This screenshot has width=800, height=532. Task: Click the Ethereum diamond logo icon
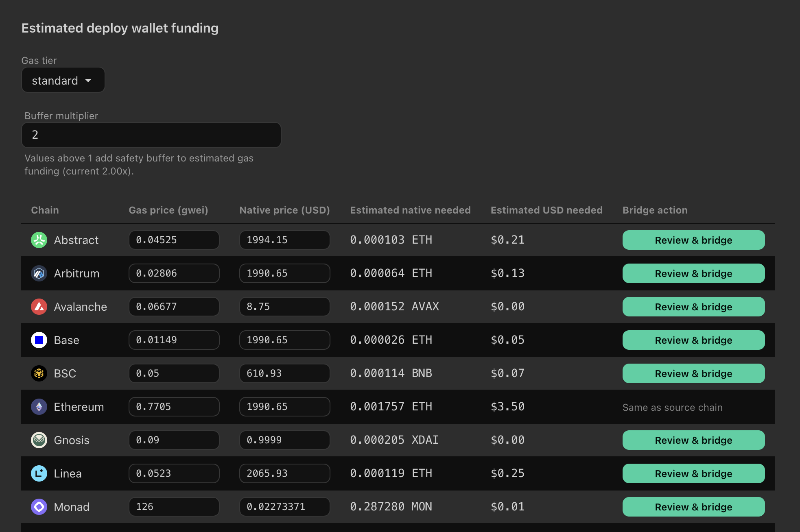[x=39, y=407]
